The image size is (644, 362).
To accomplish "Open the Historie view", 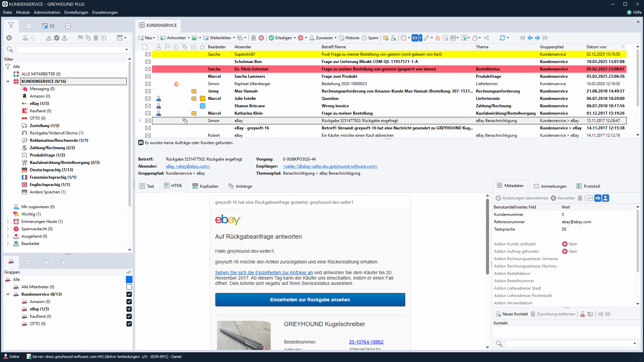I will [349, 38].
